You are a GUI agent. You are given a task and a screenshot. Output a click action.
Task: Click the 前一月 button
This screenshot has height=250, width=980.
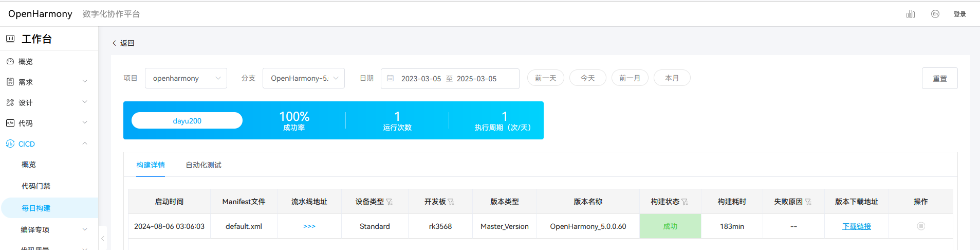click(x=630, y=78)
